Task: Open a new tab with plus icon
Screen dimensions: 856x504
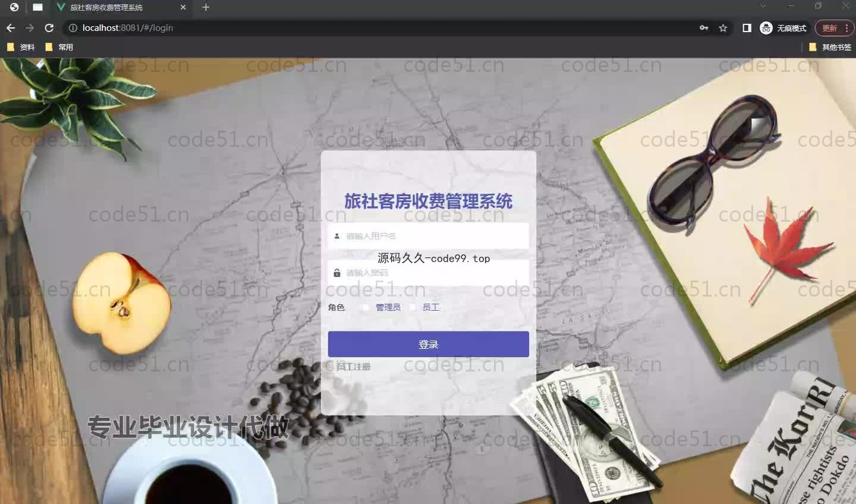Action: (x=206, y=7)
